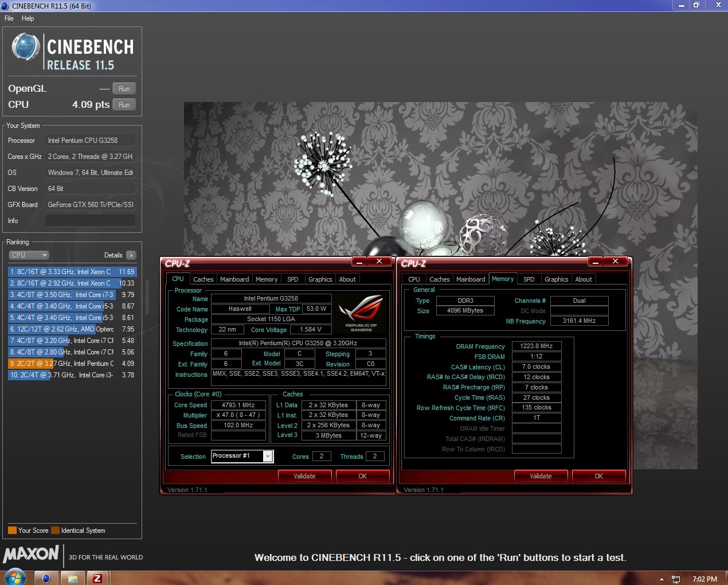This screenshot has width=728, height=585.
Task: Open Windows Start orb
Action: (15, 578)
